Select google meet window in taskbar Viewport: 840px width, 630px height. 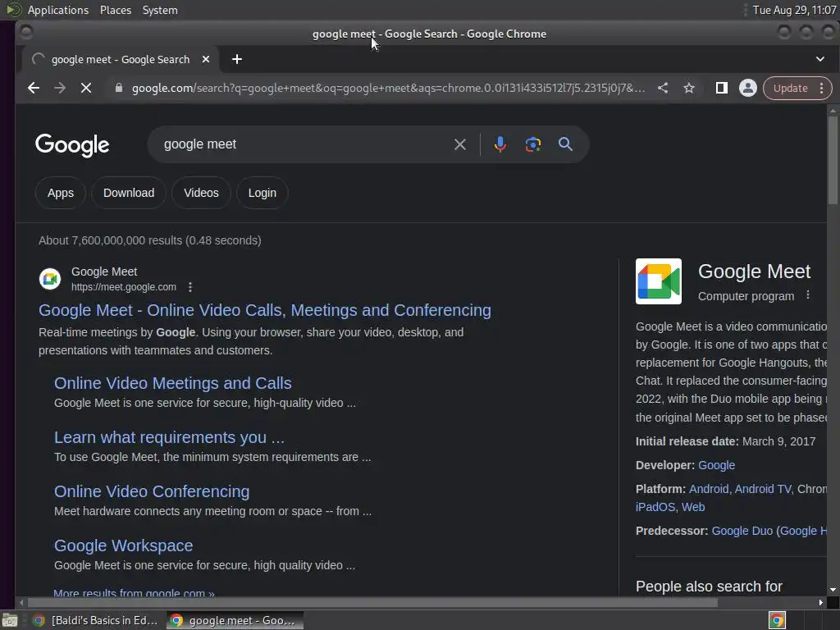[x=234, y=620]
